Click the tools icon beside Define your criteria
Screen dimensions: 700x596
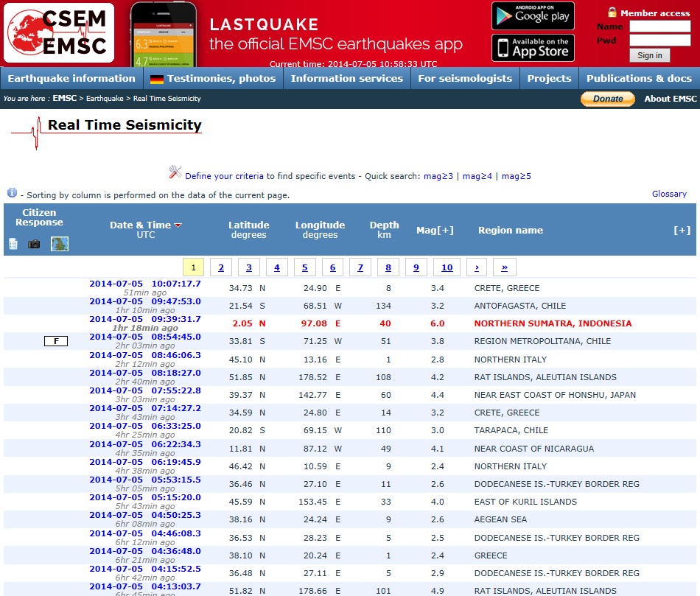point(175,172)
